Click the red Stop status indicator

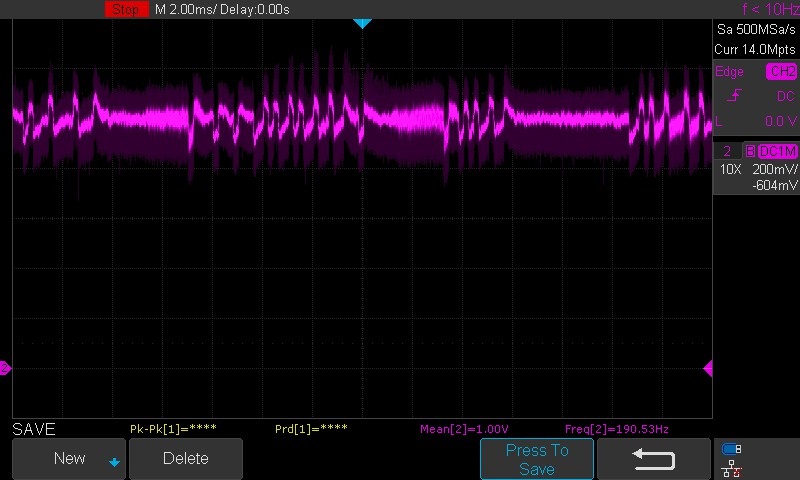127,9
